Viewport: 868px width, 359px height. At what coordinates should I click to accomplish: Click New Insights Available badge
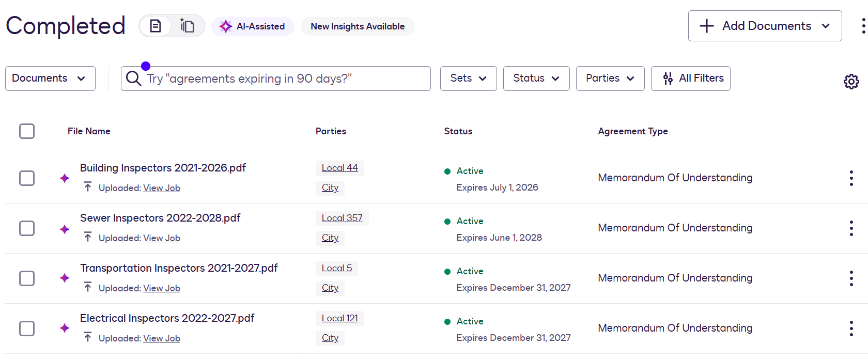click(358, 26)
